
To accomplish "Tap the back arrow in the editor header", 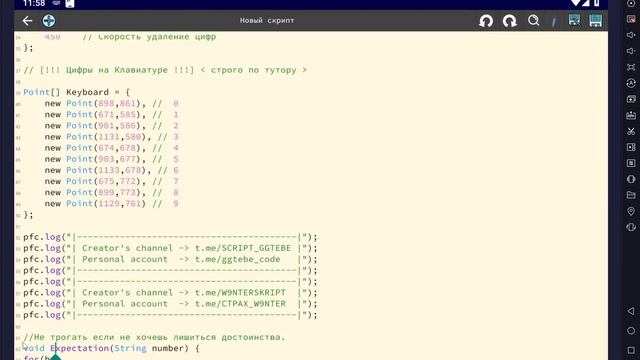I will [27, 21].
